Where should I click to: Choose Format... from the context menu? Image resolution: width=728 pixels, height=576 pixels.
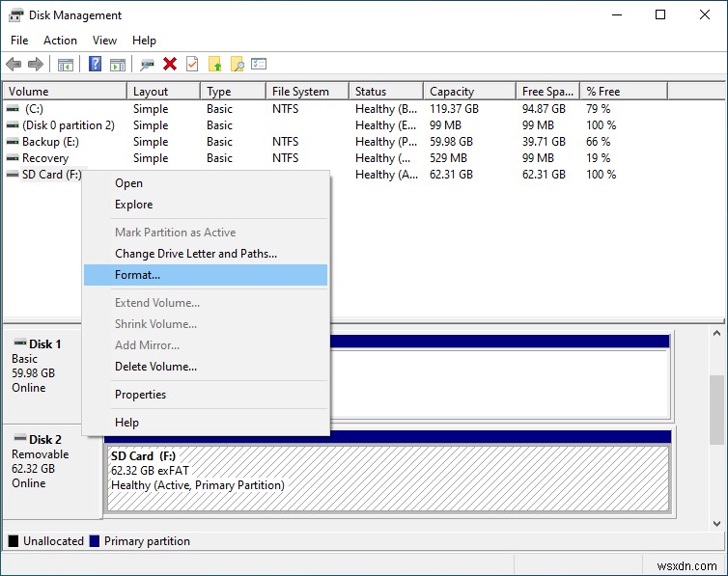coord(137,275)
